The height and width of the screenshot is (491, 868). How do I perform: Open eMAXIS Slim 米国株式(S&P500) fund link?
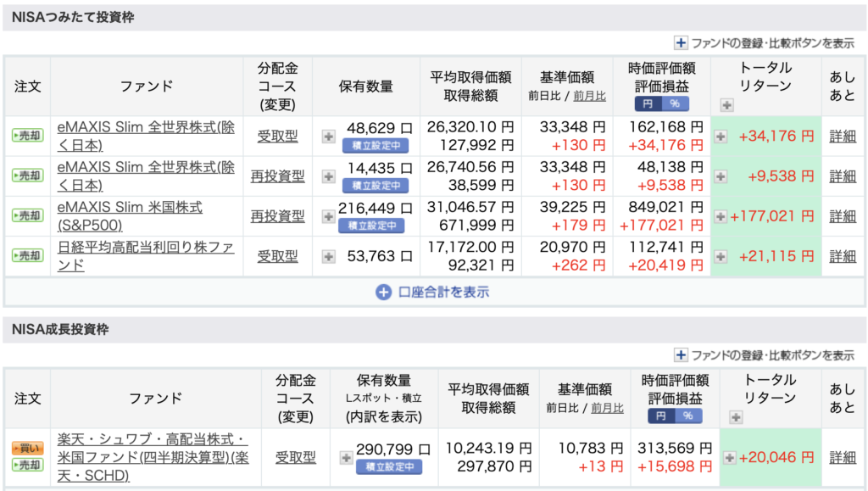point(130,216)
